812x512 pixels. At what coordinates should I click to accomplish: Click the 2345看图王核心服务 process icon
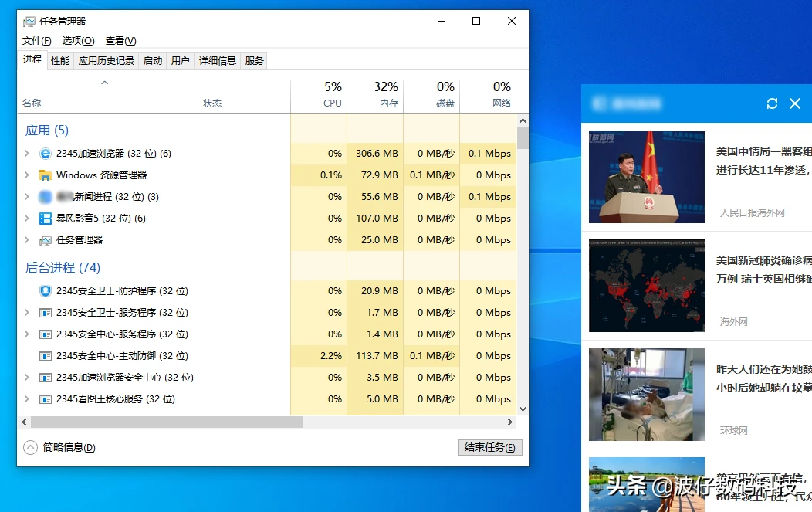(46, 399)
